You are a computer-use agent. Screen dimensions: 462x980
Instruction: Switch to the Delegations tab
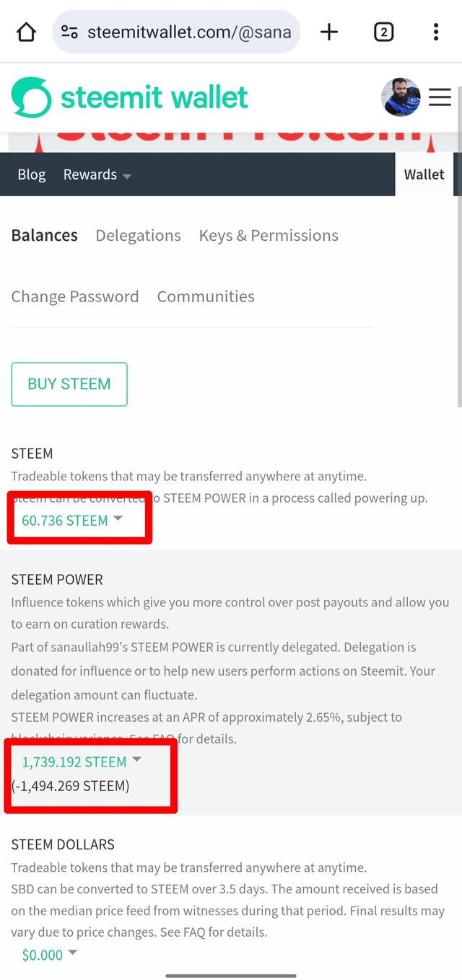click(138, 235)
